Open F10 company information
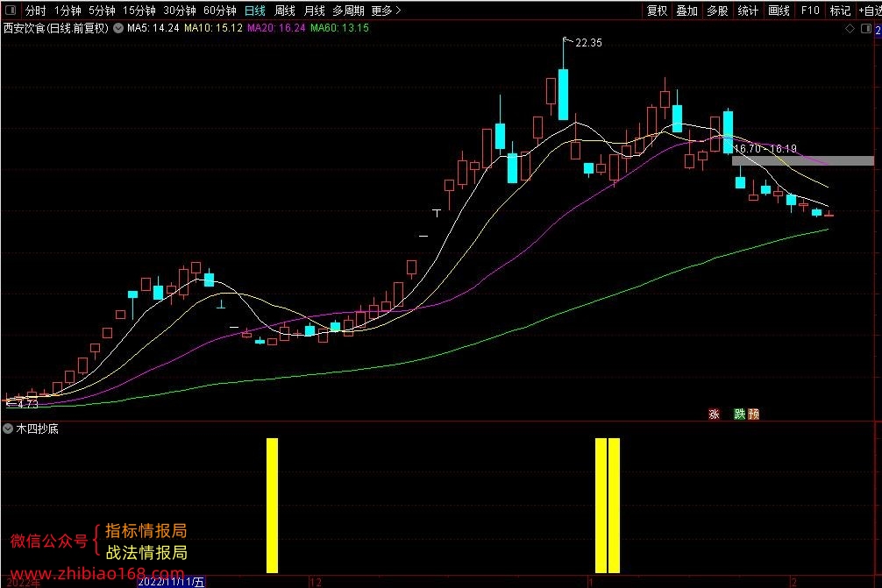 [810, 11]
